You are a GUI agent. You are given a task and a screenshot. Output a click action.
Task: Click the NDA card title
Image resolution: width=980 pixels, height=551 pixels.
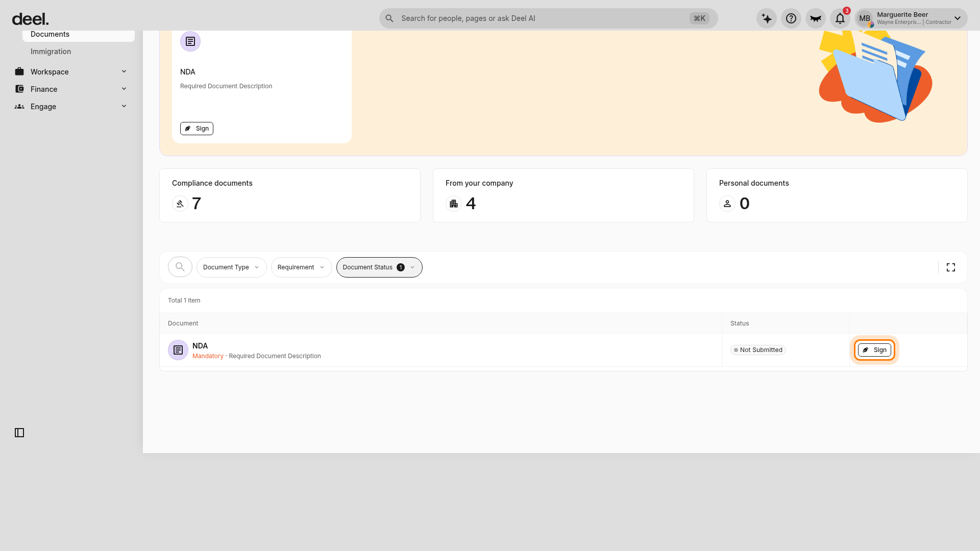click(188, 72)
